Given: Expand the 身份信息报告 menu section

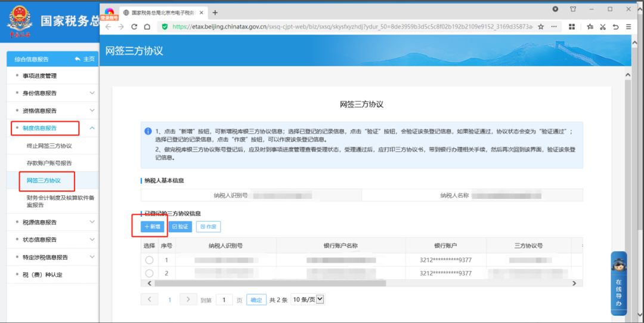Looking at the screenshot, I should 92,93.
